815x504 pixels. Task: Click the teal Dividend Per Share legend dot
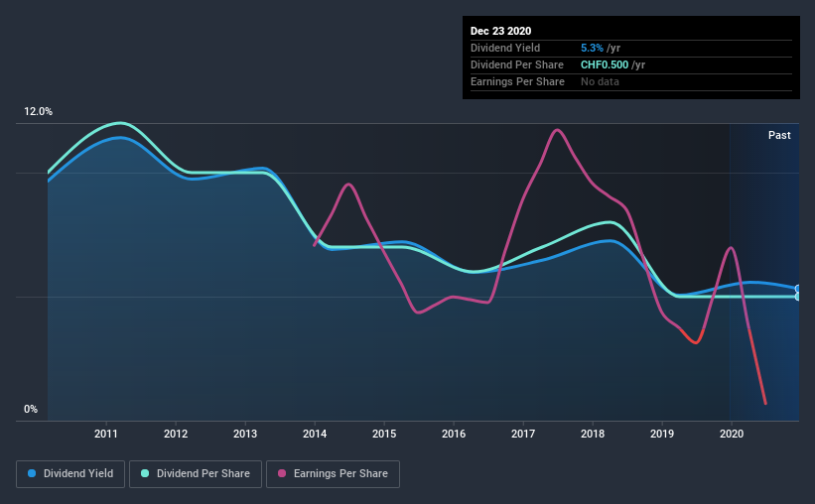tap(145, 473)
